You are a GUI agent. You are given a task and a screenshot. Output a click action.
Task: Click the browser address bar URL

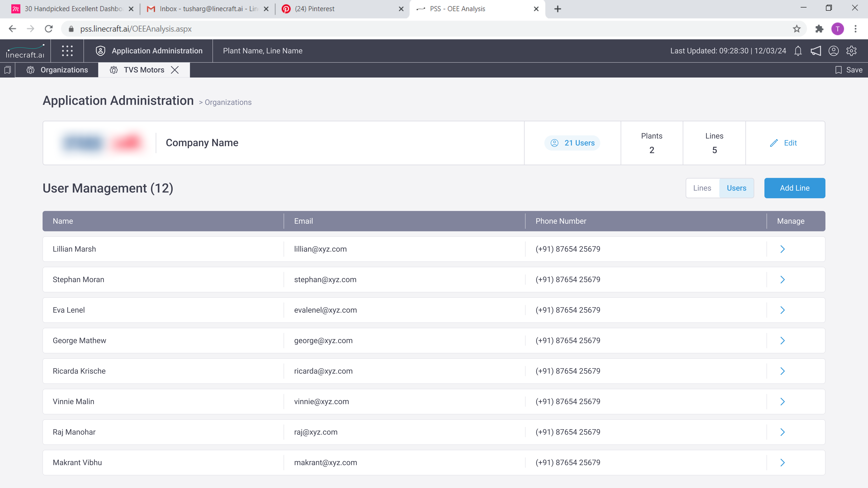136,29
